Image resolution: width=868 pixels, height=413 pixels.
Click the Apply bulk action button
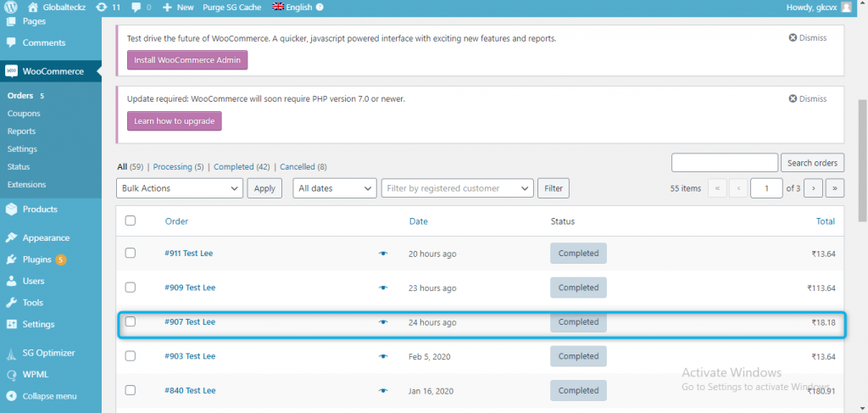[x=264, y=188]
